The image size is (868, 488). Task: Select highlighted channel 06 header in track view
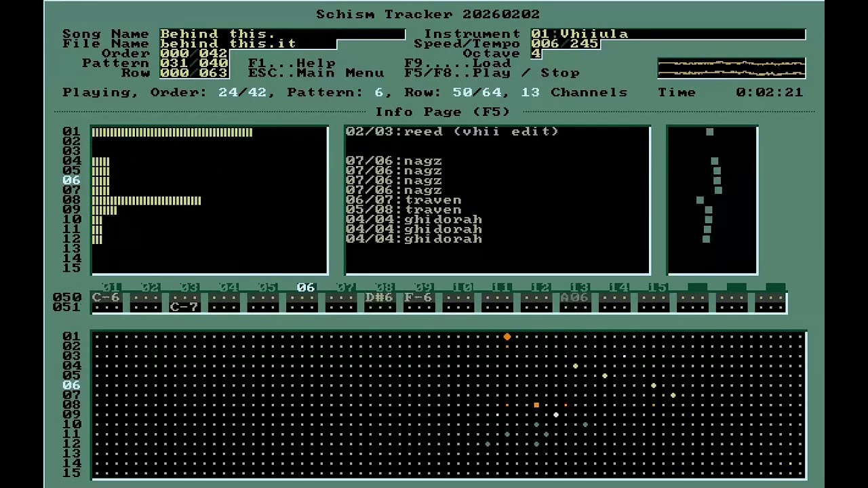click(x=306, y=287)
